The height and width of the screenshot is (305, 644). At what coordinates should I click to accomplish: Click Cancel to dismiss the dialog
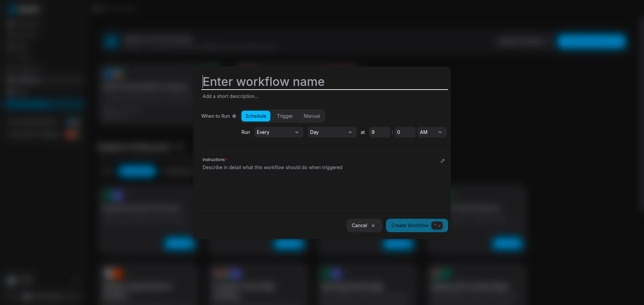click(360, 225)
